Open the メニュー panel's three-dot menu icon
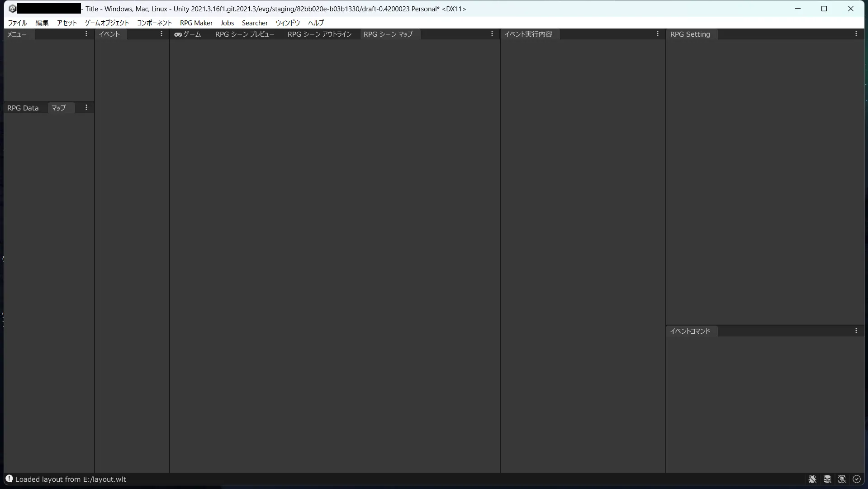This screenshot has width=868, height=489. pos(86,34)
